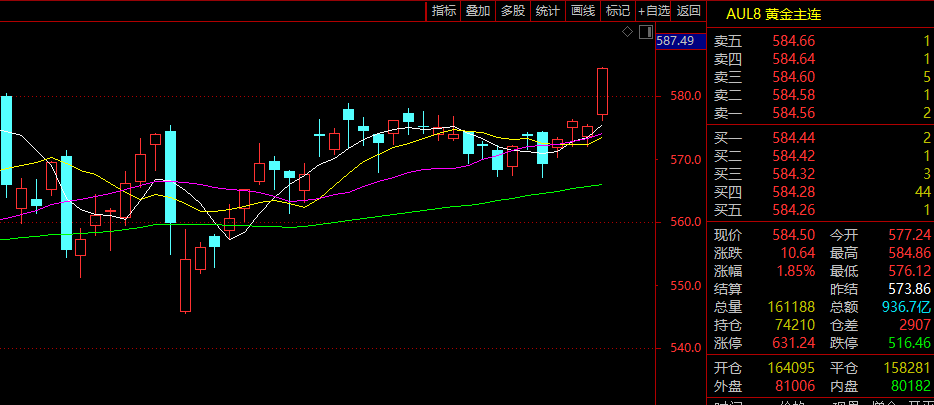Click the 叠加 overlay button

click(x=478, y=10)
